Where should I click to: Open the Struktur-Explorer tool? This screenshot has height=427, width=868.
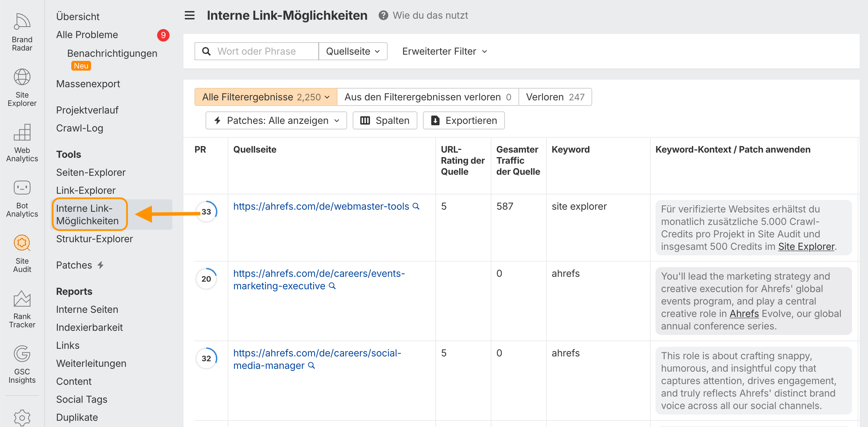pyautogui.click(x=94, y=239)
